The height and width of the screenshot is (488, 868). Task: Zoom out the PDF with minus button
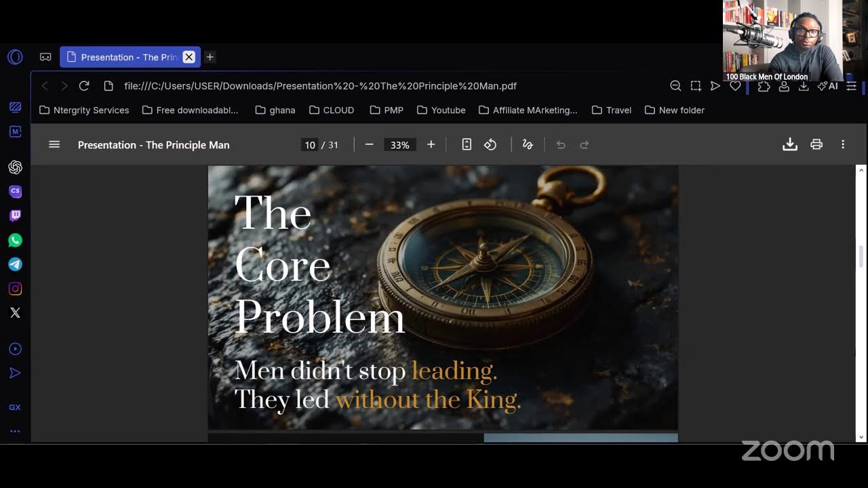(370, 144)
